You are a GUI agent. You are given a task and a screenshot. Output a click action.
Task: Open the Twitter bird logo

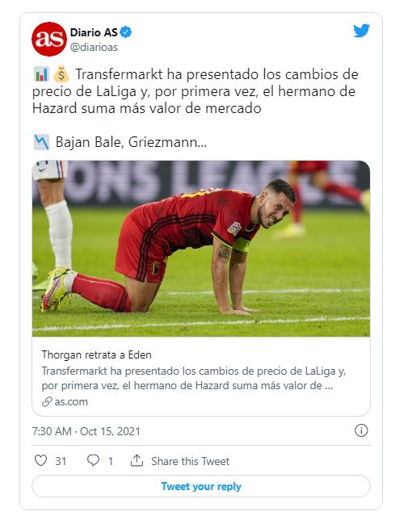[361, 31]
